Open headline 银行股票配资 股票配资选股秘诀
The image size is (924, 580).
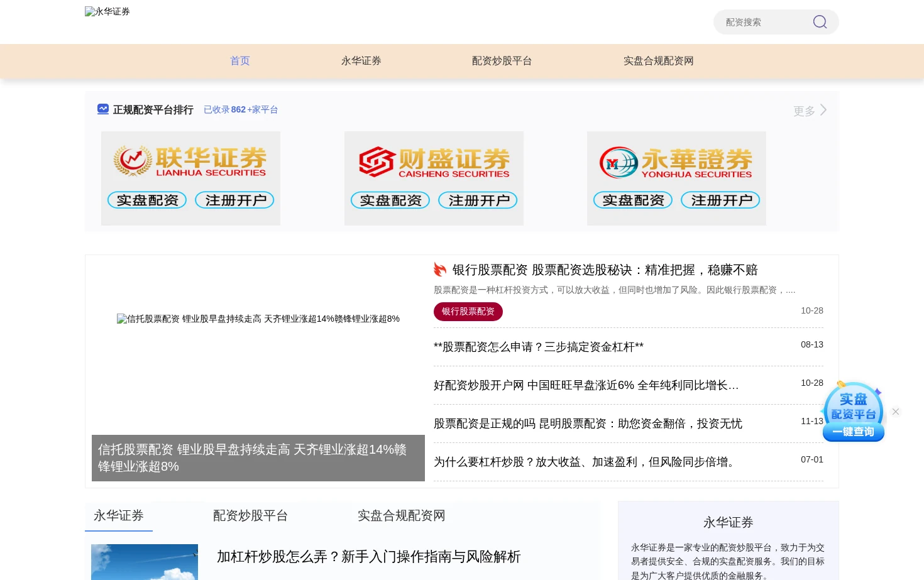coord(605,270)
